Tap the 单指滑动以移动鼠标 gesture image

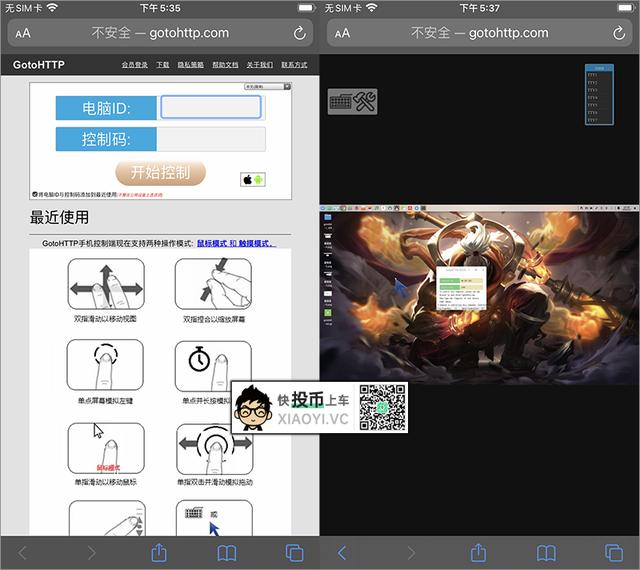106,448
